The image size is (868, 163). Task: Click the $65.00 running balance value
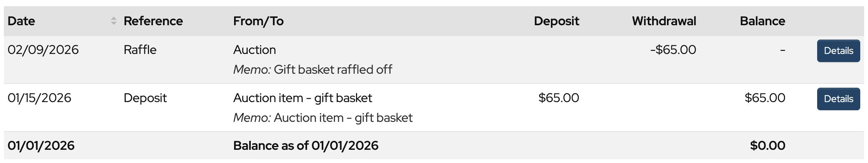[x=764, y=98]
